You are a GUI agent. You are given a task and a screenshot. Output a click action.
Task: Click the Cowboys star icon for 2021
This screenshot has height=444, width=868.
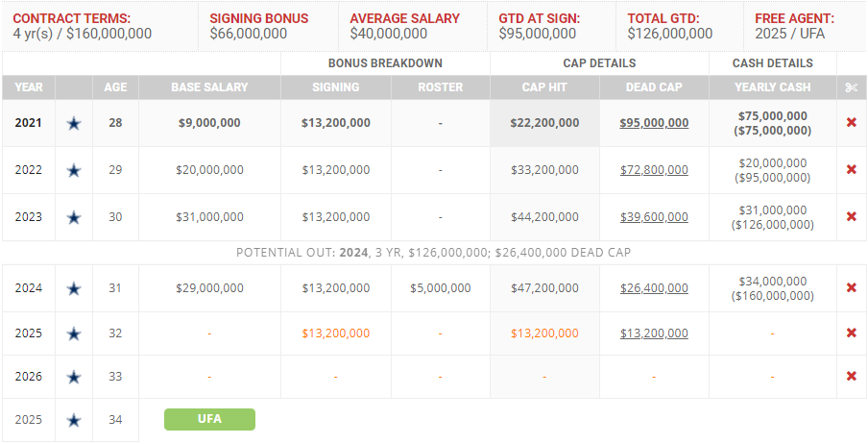tap(74, 123)
